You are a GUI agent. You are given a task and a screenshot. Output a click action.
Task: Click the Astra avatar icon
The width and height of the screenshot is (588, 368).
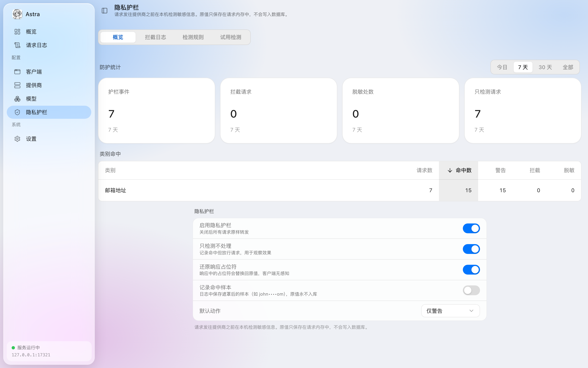17,14
